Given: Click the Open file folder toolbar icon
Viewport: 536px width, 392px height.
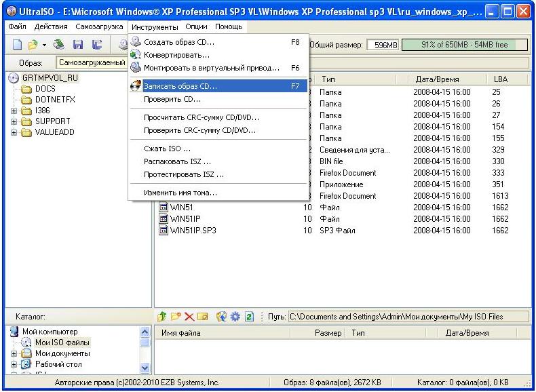Looking at the screenshot, I should [33, 45].
